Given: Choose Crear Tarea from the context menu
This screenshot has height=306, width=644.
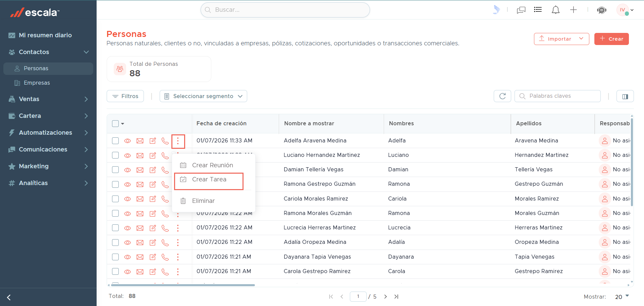Looking at the screenshot, I should click(x=209, y=179).
